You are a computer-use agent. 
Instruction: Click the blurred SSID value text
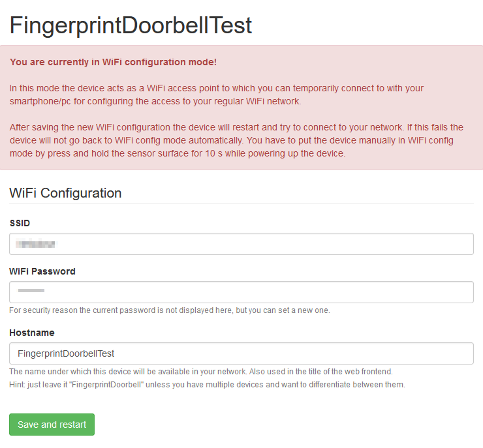[x=36, y=244]
